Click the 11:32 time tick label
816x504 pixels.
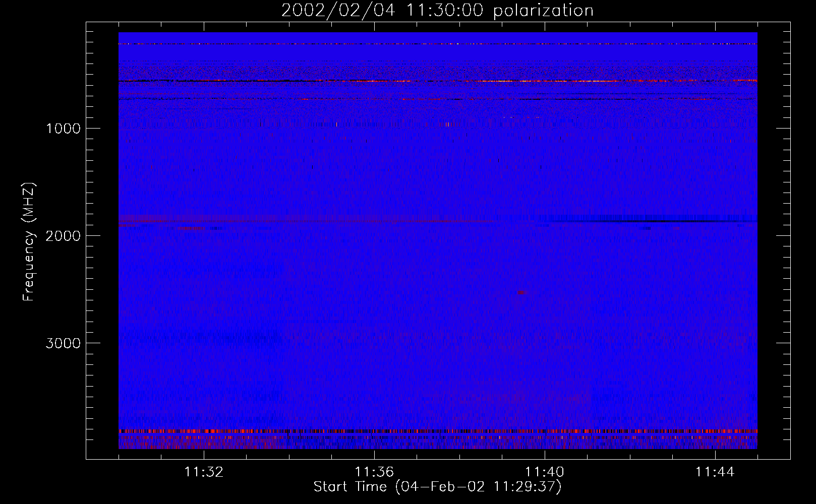(x=204, y=472)
